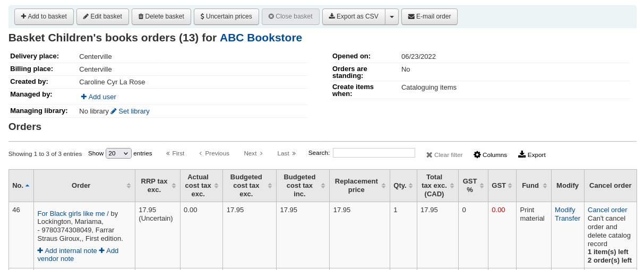
Task: Select 'Cataloguing items' value
Action: click(429, 88)
